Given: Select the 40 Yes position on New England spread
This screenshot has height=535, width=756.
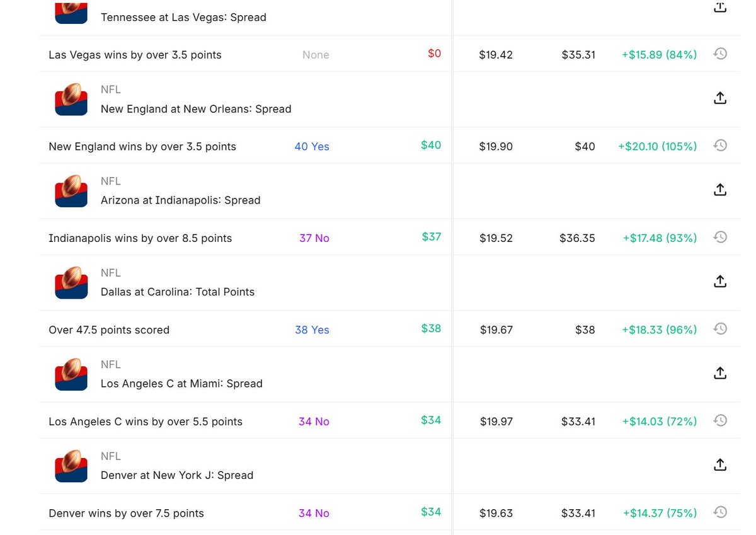Looking at the screenshot, I should [x=312, y=146].
